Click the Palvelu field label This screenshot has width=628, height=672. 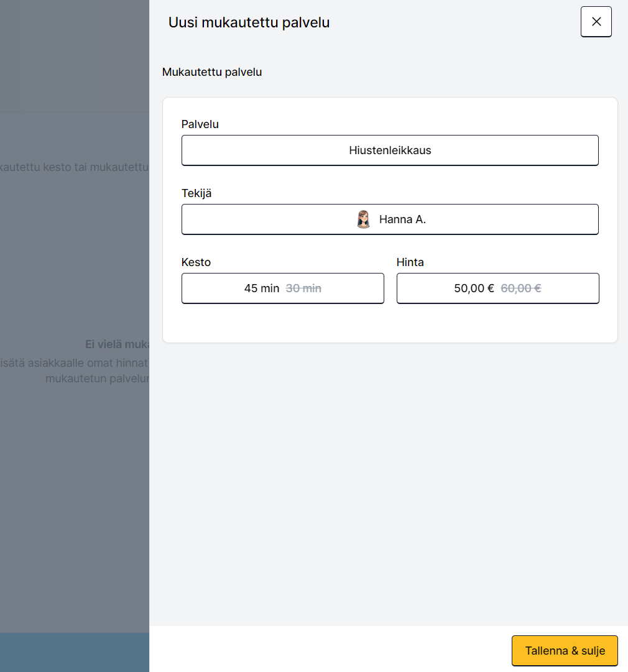[200, 124]
